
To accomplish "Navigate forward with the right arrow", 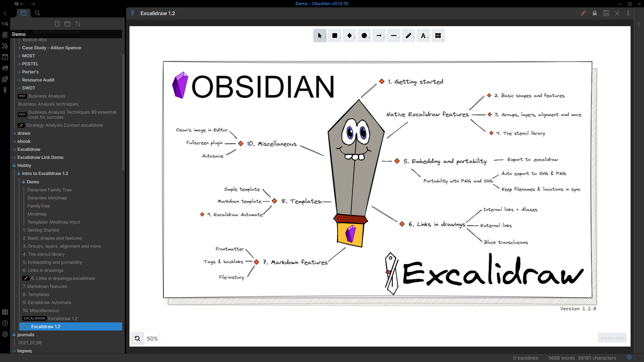I will coord(33,4).
